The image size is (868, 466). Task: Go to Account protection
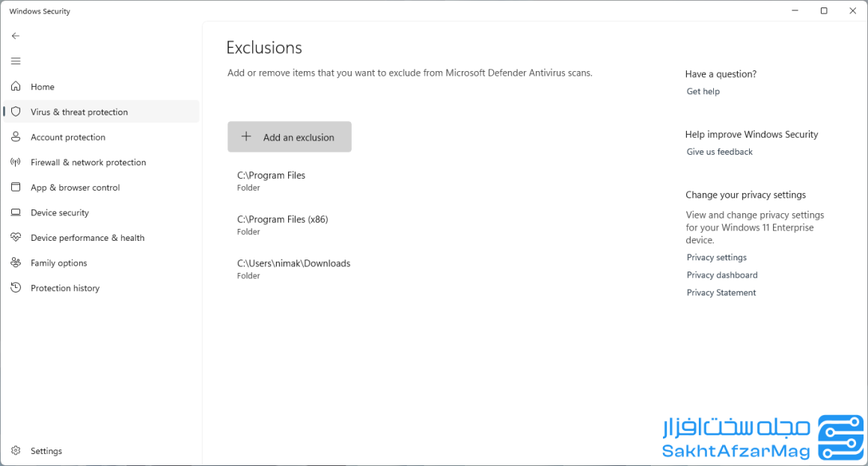[x=101, y=137]
